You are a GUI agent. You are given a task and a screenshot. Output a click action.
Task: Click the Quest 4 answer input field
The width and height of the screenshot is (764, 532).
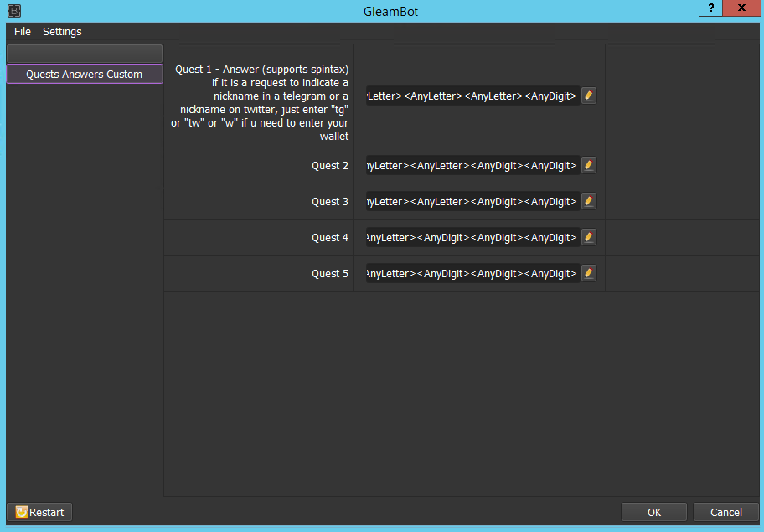click(472, 238)
